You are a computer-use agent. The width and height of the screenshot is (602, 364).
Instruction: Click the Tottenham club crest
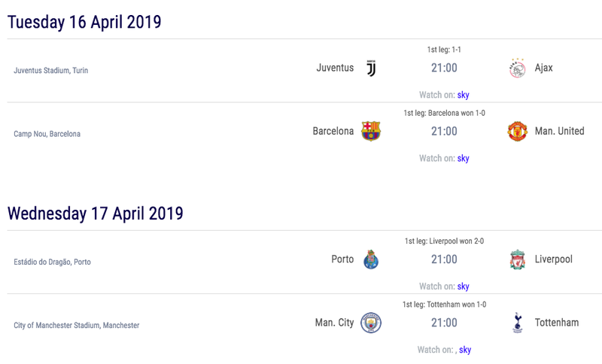(518, 323)
